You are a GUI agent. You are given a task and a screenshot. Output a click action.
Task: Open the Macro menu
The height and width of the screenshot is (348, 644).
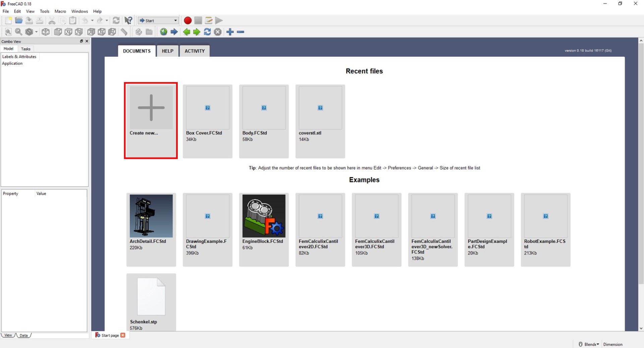click(60, 11)
